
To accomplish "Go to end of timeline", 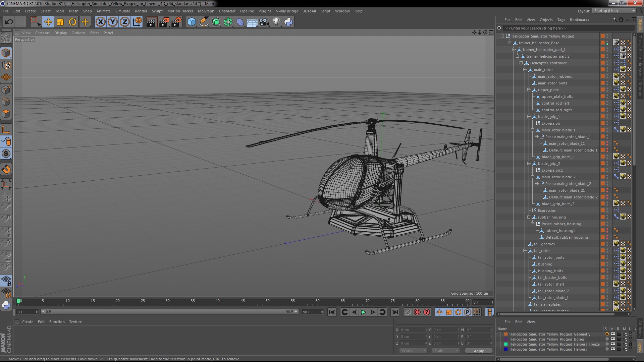I will click(x=395, y=312).
